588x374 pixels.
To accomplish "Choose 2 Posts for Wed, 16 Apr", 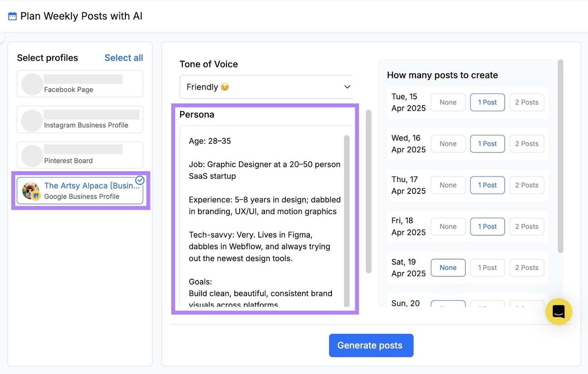I will [527, 143].
